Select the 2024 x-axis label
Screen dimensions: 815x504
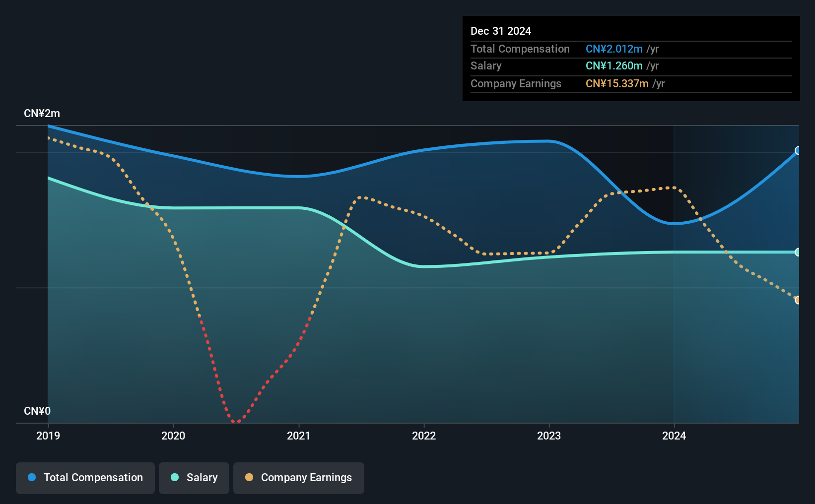pyautogui.click(x=674, y=436)
